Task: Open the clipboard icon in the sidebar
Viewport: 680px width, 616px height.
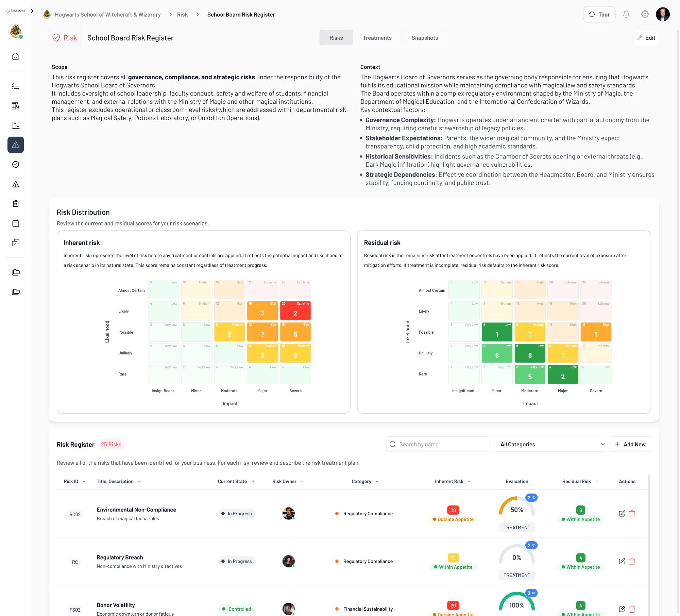Action: pos(16,204)
